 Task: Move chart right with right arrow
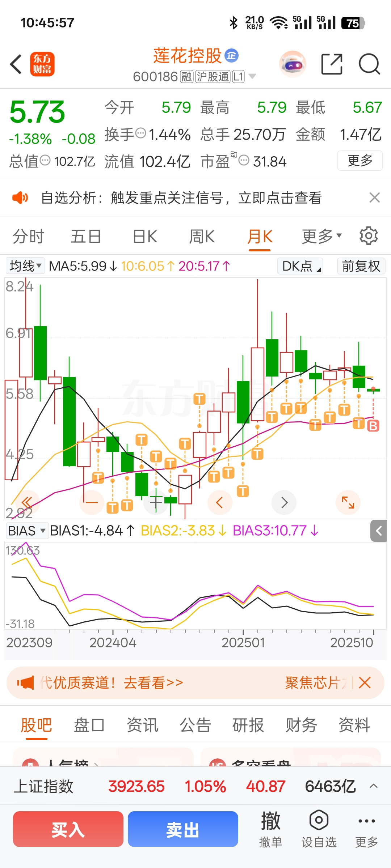[284, 502]
